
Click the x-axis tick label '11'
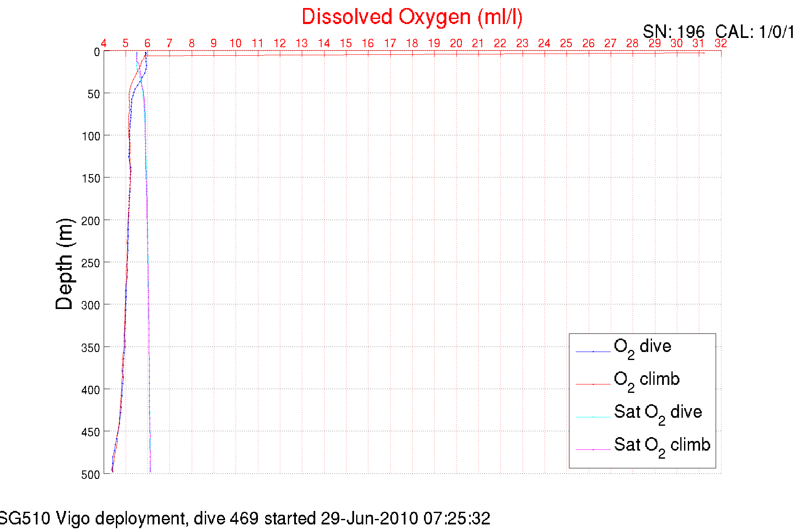click(258, 43)
